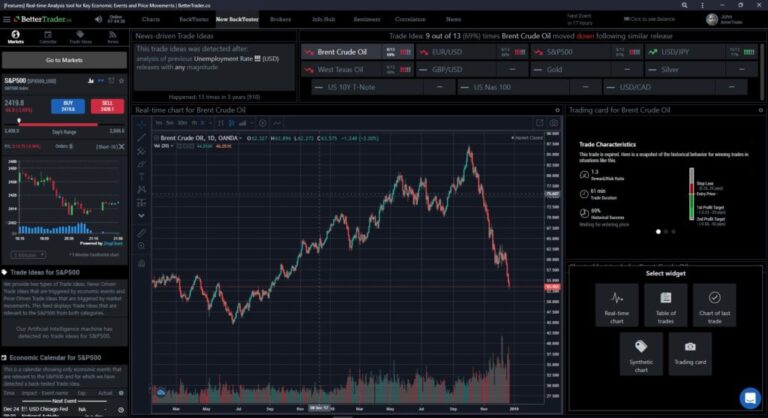
Task: Click the trade ideas list scrollbar
Action: [x=762, y=71]
